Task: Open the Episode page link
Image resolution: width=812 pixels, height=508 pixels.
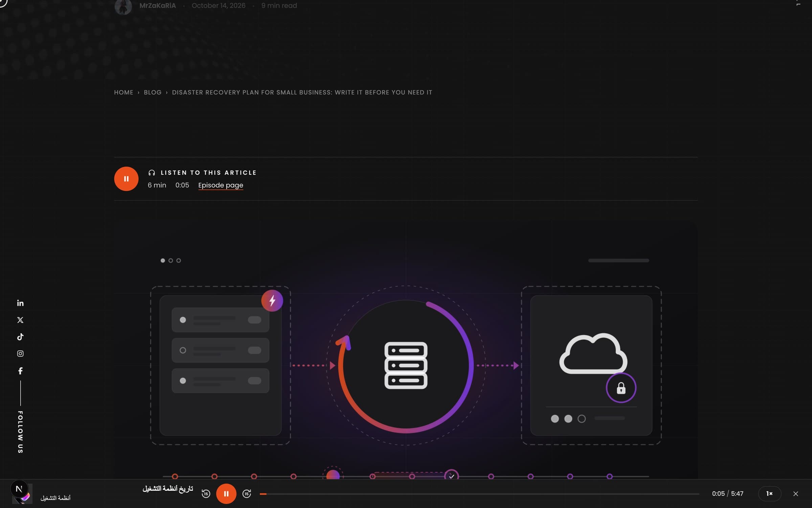Action: (x=221, y=185)
